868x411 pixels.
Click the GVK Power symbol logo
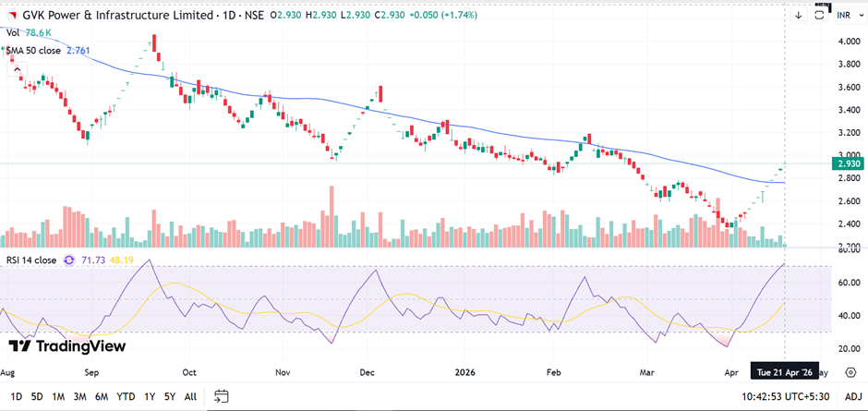click(x=11, y=15)
